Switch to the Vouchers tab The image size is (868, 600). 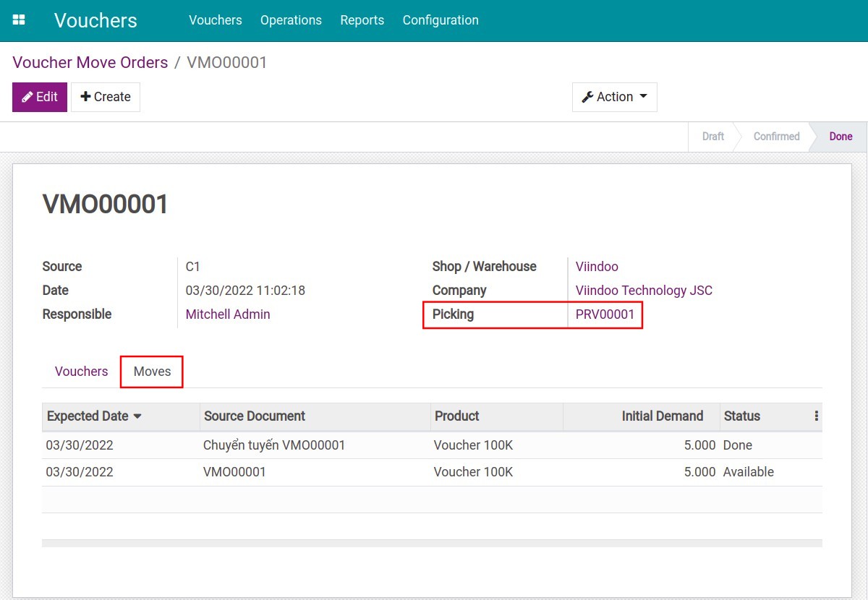tap(81, 372)
